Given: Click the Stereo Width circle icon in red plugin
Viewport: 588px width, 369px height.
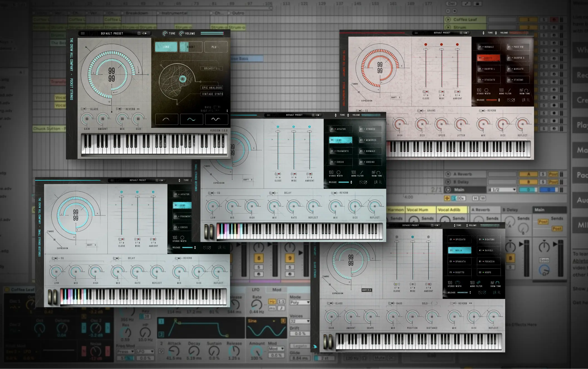Looking at the screenshot, I should 486,90.
